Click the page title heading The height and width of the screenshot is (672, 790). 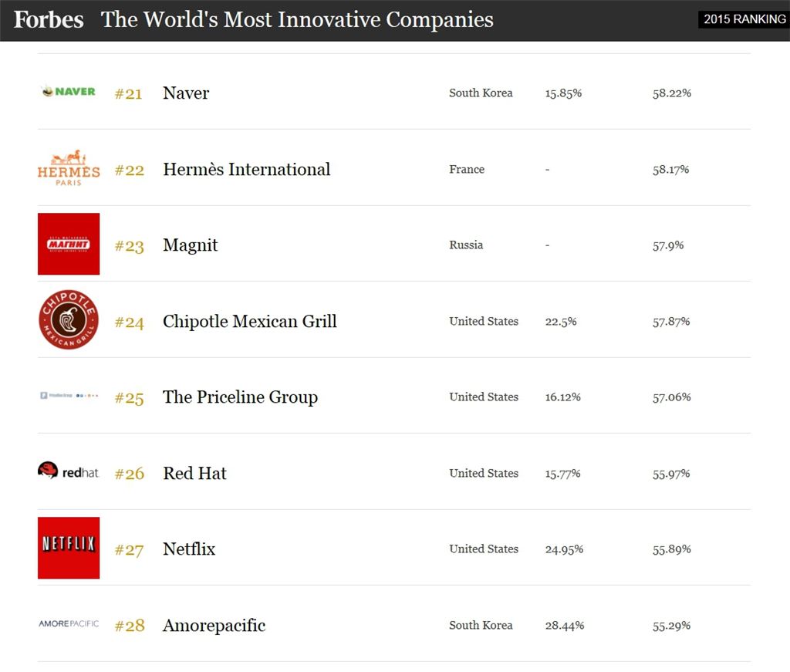[x=297, y=19]
